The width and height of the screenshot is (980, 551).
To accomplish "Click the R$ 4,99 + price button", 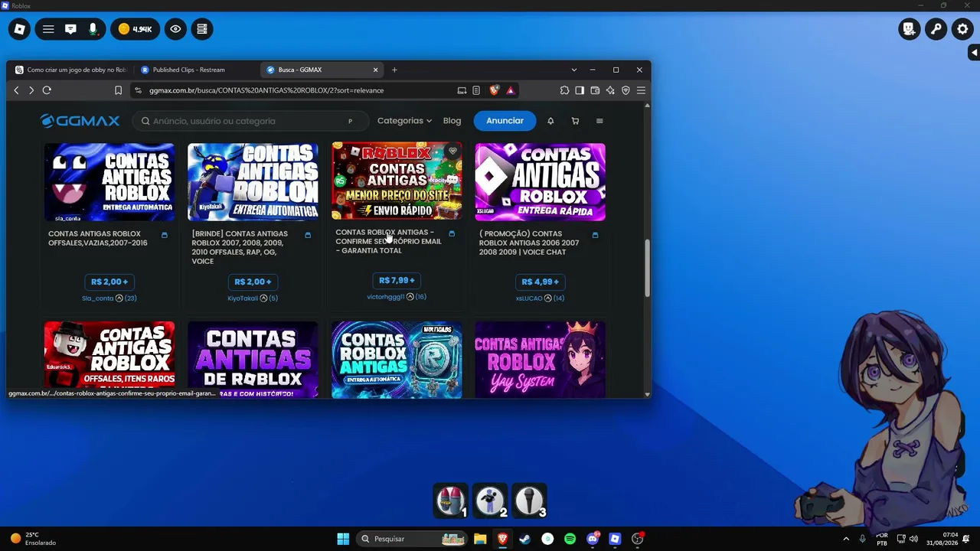I will point(540,282).
